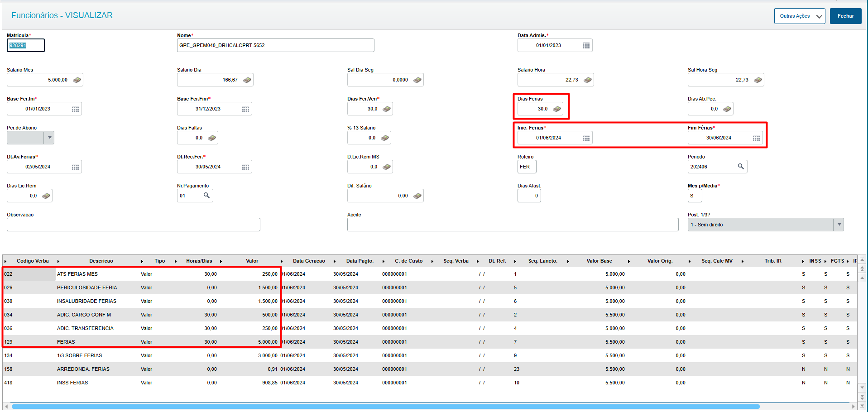
Task: Click calculator icon for D.Lic.Rem MS
Action: point(387,167)
